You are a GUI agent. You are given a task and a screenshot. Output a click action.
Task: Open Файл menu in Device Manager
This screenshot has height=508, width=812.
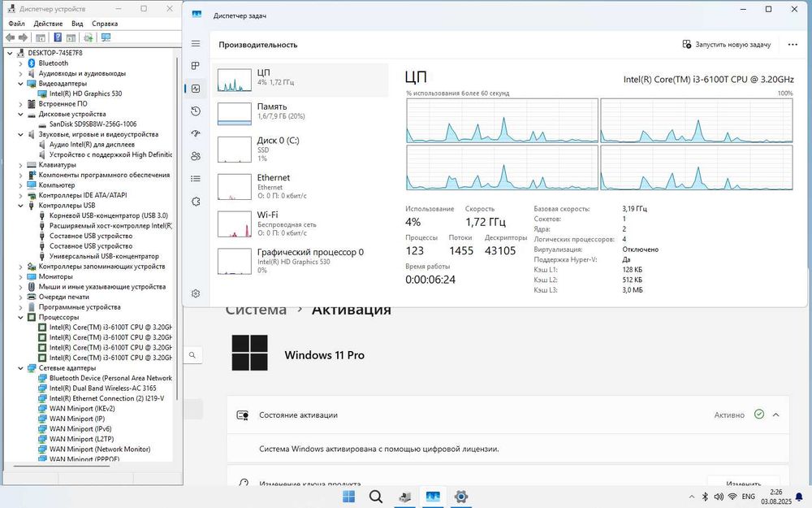pyautogui.click(x=16, y=24)
